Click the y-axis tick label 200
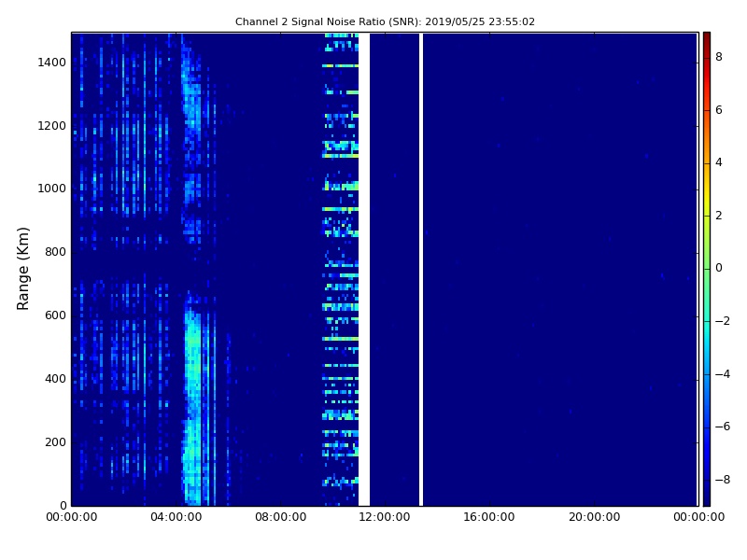The width and height of the screenshot is (747, 560). (55, 441)
